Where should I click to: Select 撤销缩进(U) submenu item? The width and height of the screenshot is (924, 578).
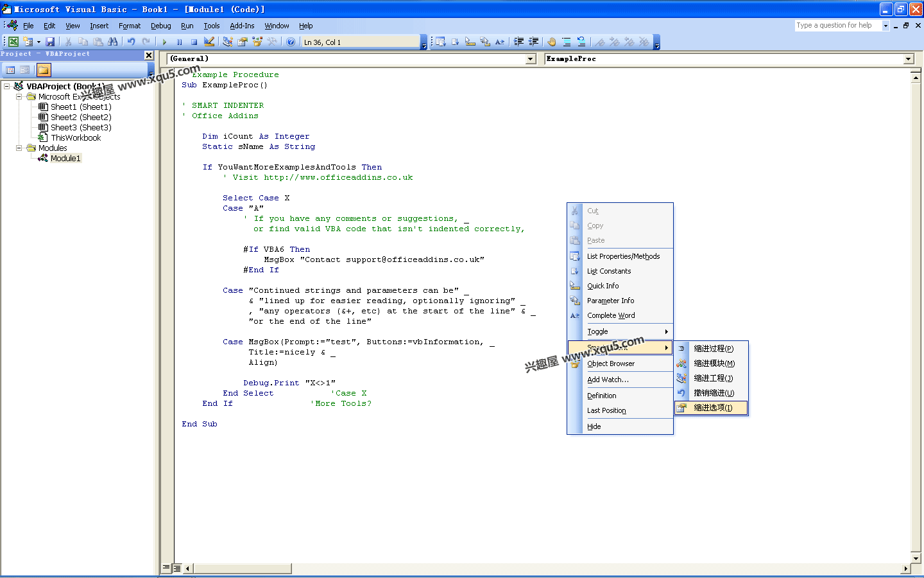tap(711, 393)
